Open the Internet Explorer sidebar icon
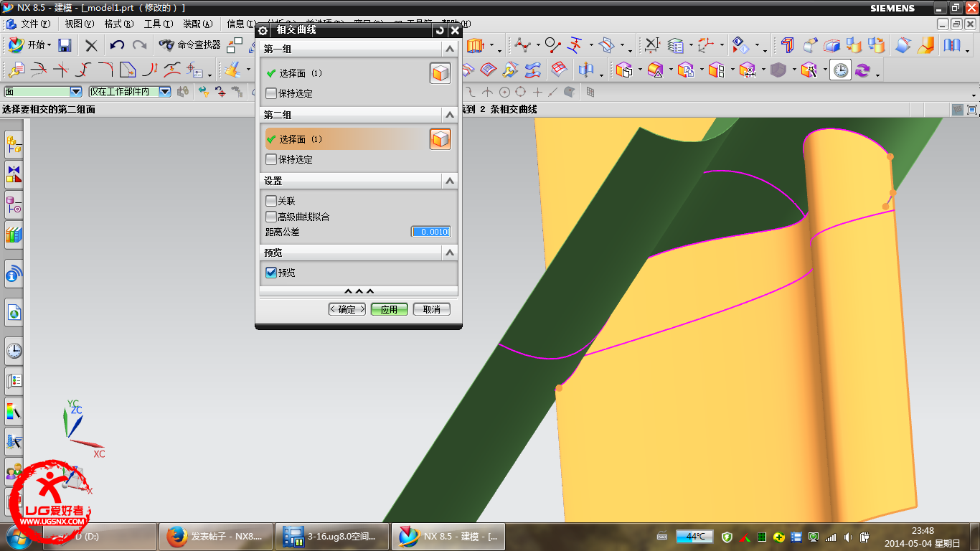980x551 pixels. 14,312
